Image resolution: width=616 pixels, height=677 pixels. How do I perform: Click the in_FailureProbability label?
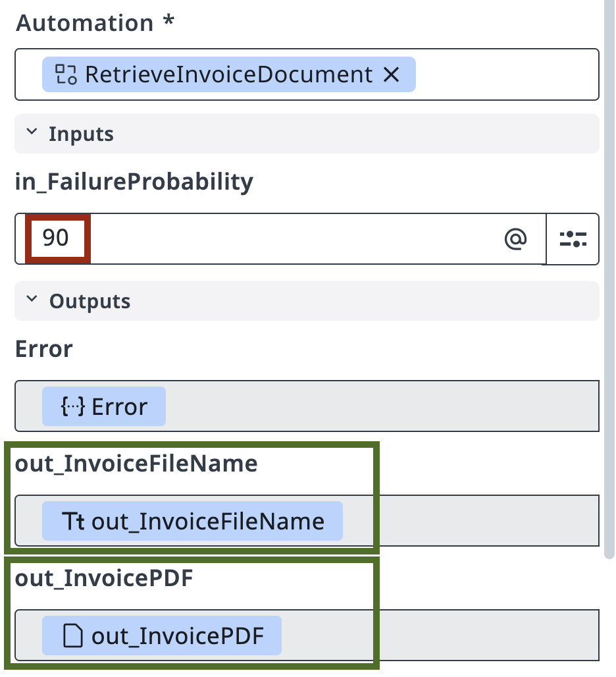click(x=134, y=182)
